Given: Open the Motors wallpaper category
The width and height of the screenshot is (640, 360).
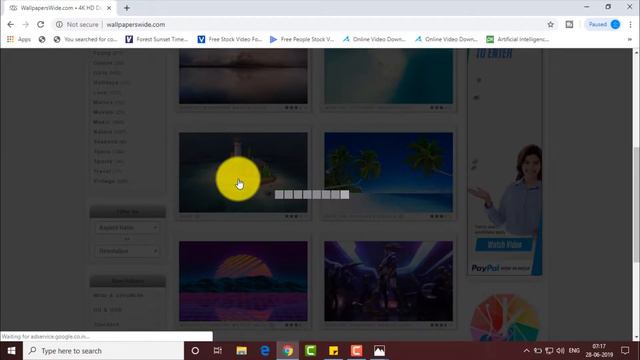Looking at the screenshot, I should click(109, 102).
